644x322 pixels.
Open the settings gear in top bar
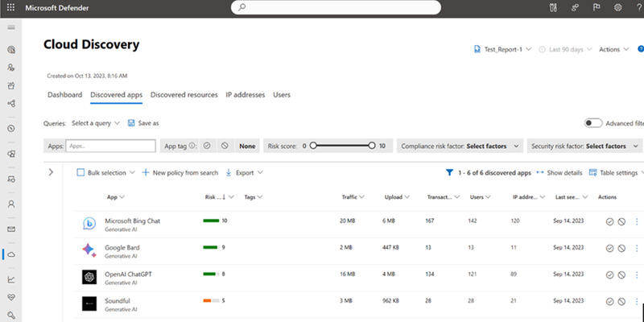point(617,7)
